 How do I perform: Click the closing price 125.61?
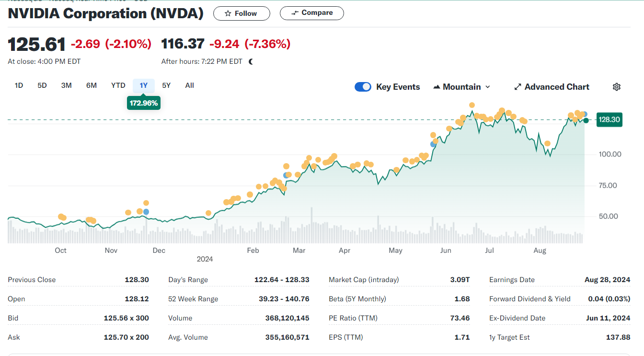point(36,45)
